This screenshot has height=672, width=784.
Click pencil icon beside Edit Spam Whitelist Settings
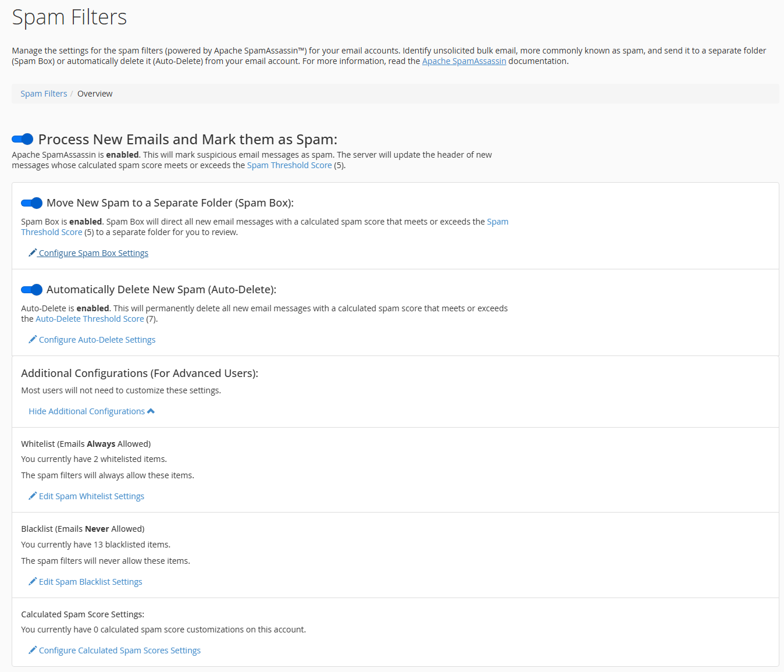point(33,496)
